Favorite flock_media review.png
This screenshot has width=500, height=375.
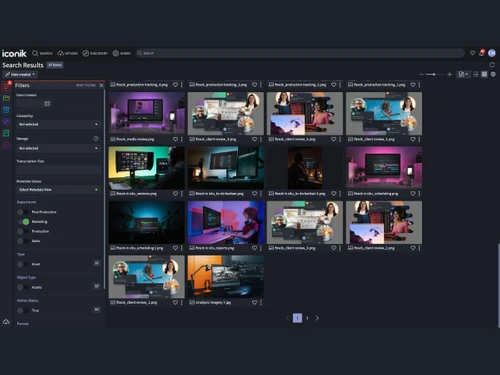pos(175,139)
